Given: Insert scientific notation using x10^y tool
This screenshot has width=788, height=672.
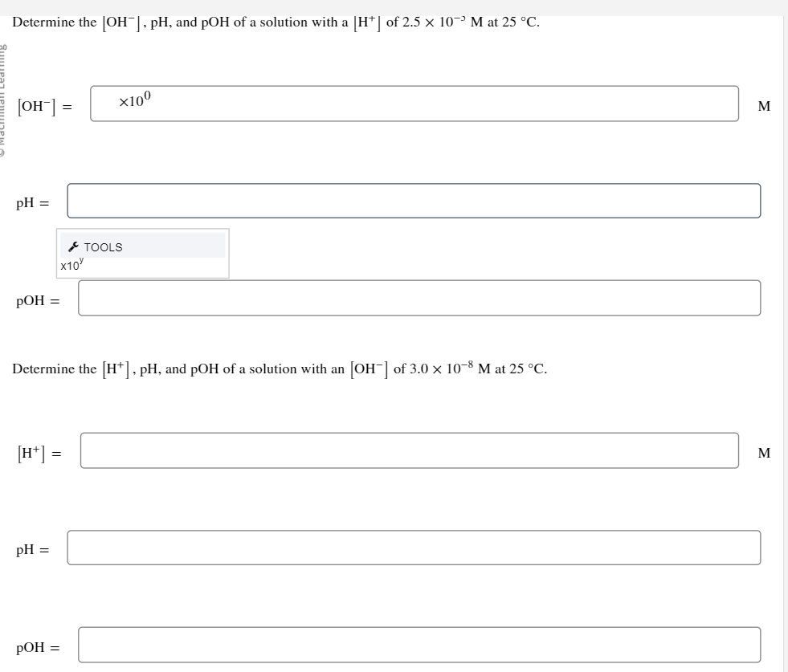Looking at the screenshot, I should (x=71, y=264).
